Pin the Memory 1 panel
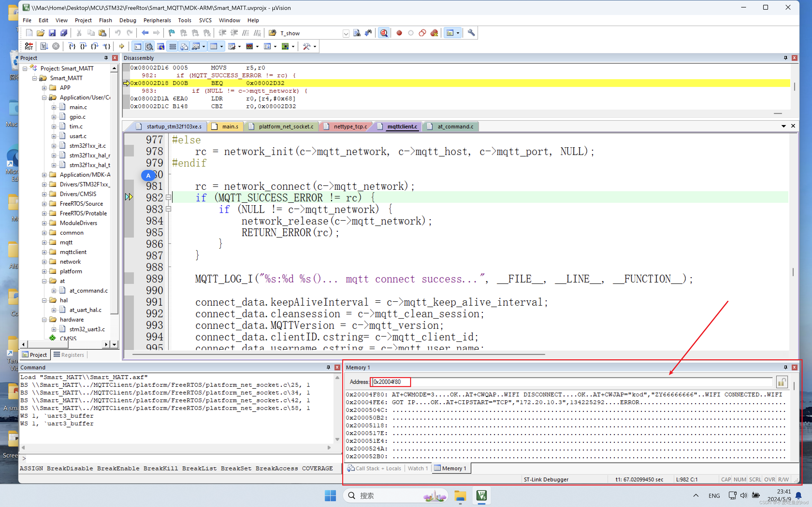Screen dimensions: 812x507 (x=785, y=367)
